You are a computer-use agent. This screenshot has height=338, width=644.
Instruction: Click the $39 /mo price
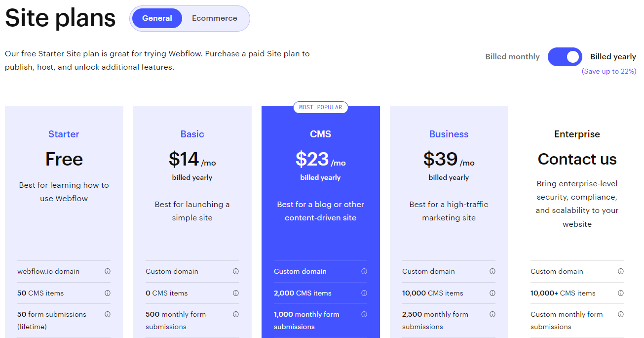[x=449, y=159]
